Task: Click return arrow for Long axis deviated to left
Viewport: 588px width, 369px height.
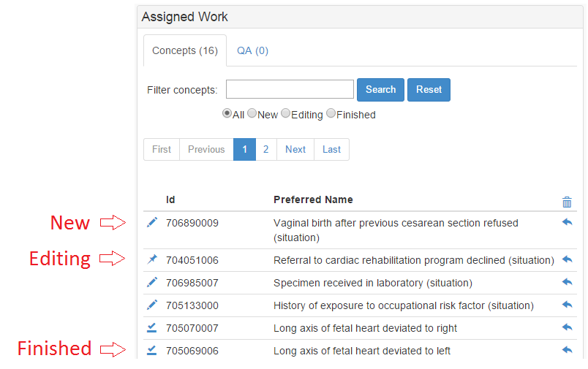Action: pyautogui.click(x=567, y=350)
